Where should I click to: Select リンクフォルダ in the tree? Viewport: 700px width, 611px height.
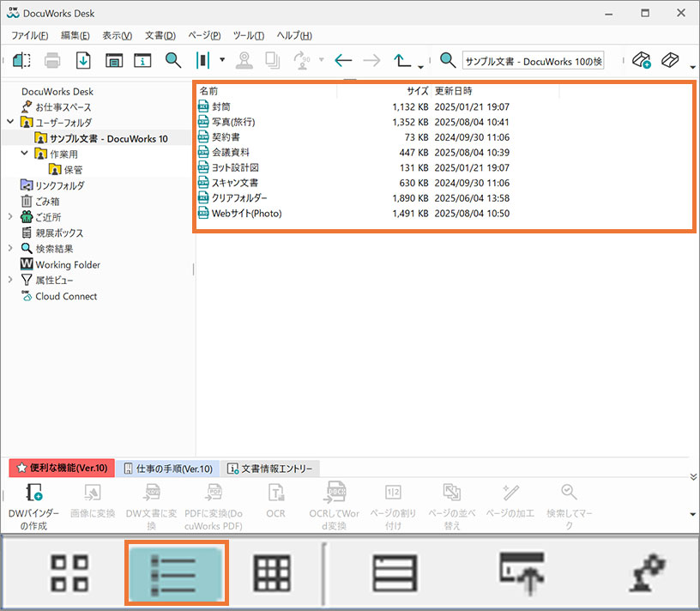click(x=52, y=185)
